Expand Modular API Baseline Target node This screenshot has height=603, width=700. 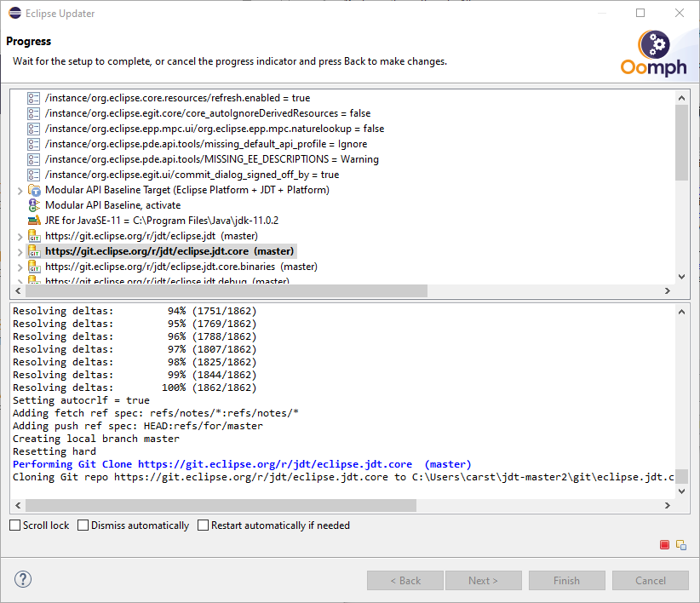pyautogui.click(x=20, y=191)
